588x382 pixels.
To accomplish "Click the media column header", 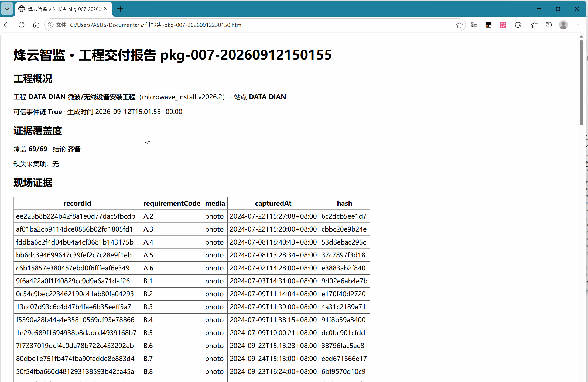I will click(x=215, y=203).
